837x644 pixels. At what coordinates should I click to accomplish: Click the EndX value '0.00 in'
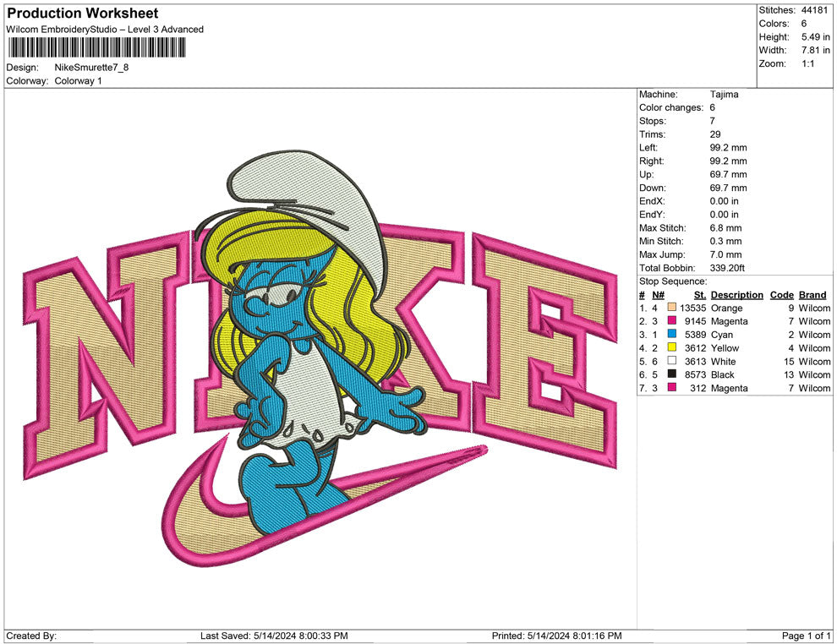(x=725, y=201)
